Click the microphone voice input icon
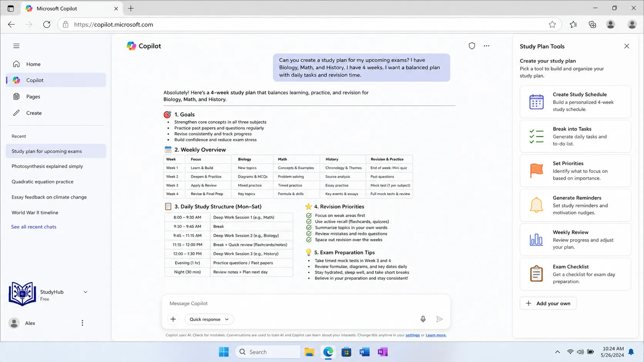 [x=423, y=319]
